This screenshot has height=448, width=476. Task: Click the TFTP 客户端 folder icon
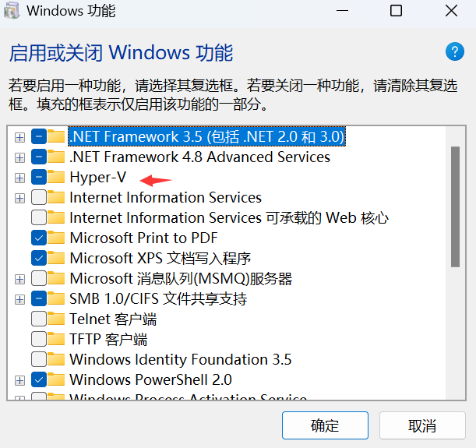click(x=56, y=339)
